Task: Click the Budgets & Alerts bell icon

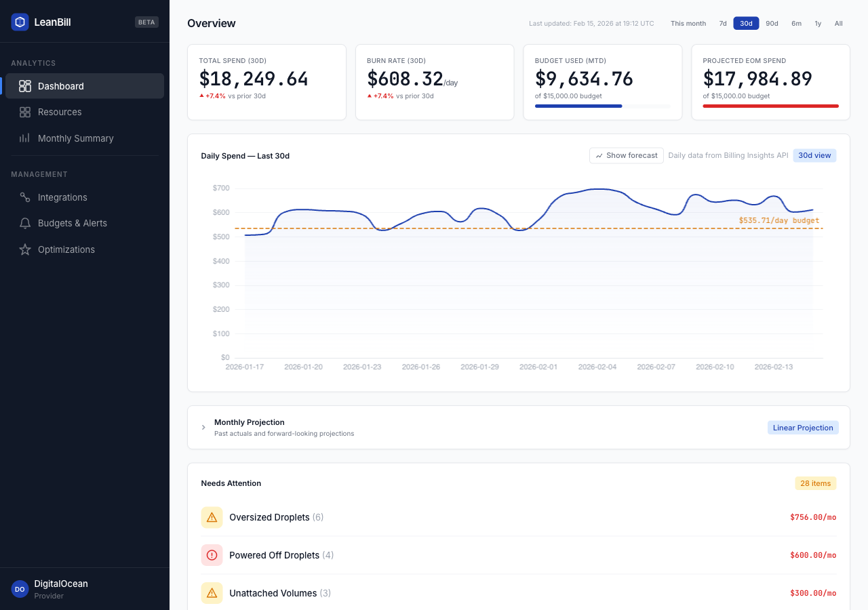Action: click(25, 223)
